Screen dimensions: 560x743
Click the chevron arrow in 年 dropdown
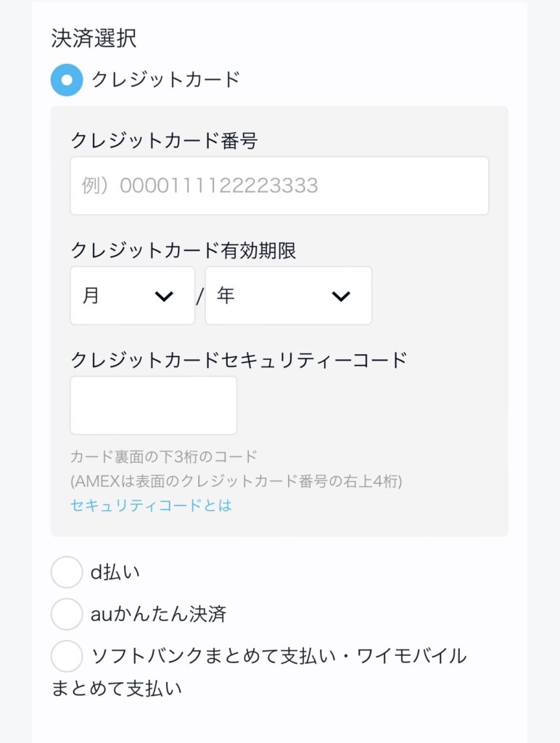pyautogui.click(x=341, y=296)
